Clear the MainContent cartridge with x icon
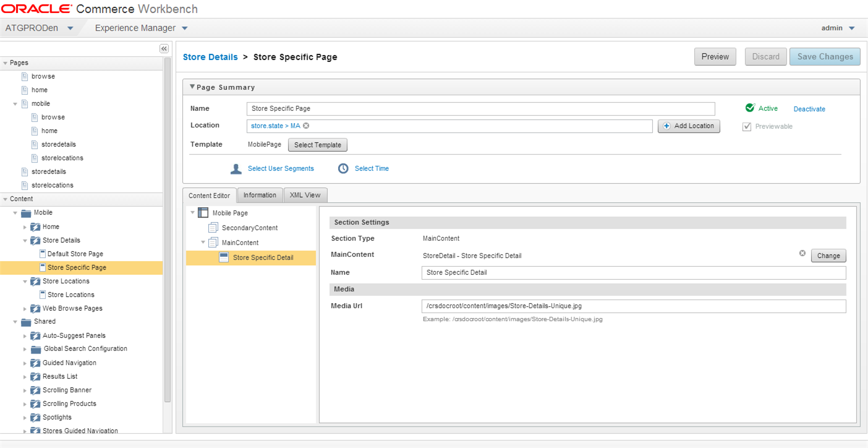868x448 pixels. pyautogui.click(x=802, y=253)
